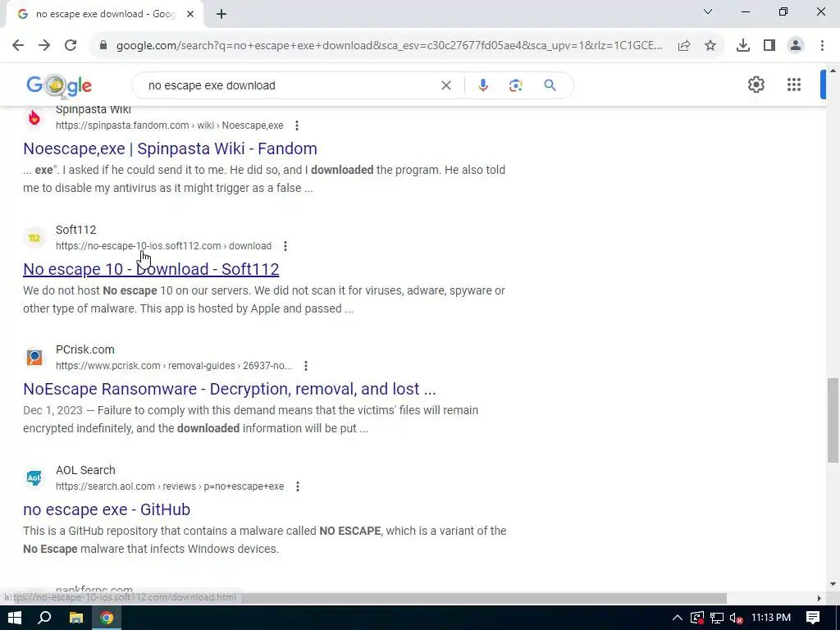Click the PCrisk.com favicon
Viewport: 840px width, 630px height.
point(34,358)
